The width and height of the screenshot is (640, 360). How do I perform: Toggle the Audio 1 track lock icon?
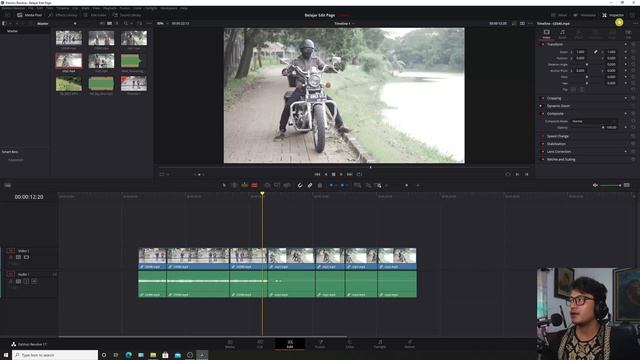[x=11, y=281]
